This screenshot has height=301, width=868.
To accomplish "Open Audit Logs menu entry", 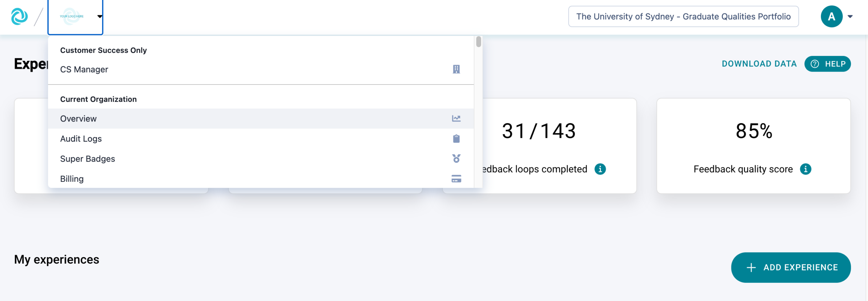I will click(x=81, y=138).
